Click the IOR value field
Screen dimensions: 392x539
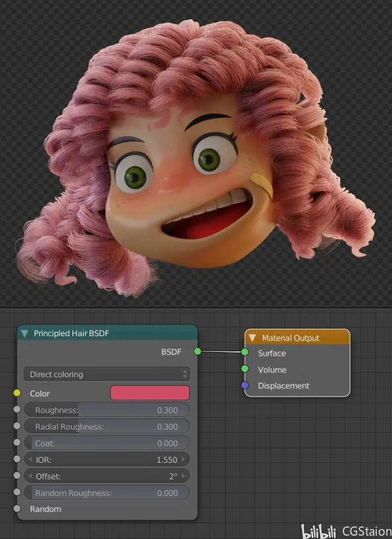(107, 459)
